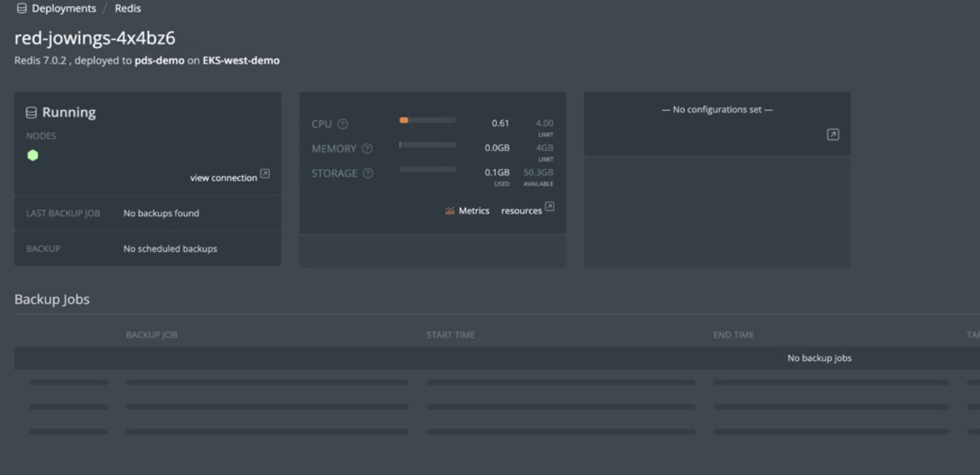Open the configurations panel external-link icon
Image resolution: width=980 pixels, height=475 pixels.
click(x=833, y=135)
